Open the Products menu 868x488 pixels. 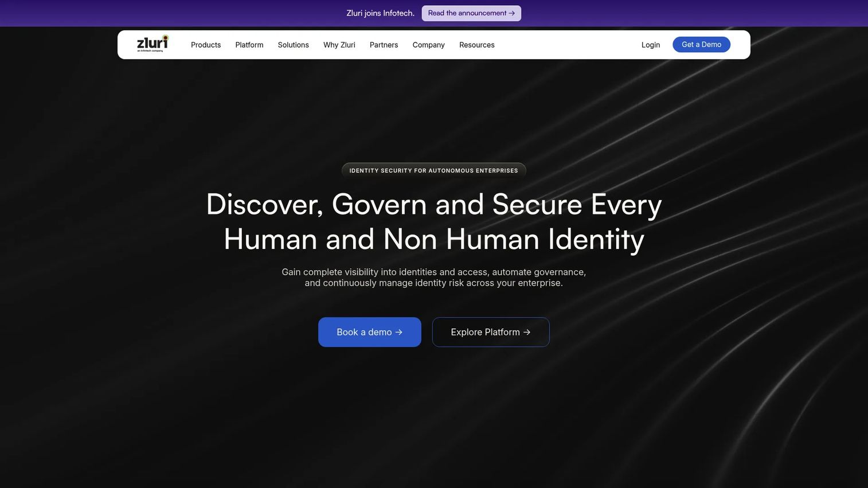pyautogui.click(x=206, y=45)
